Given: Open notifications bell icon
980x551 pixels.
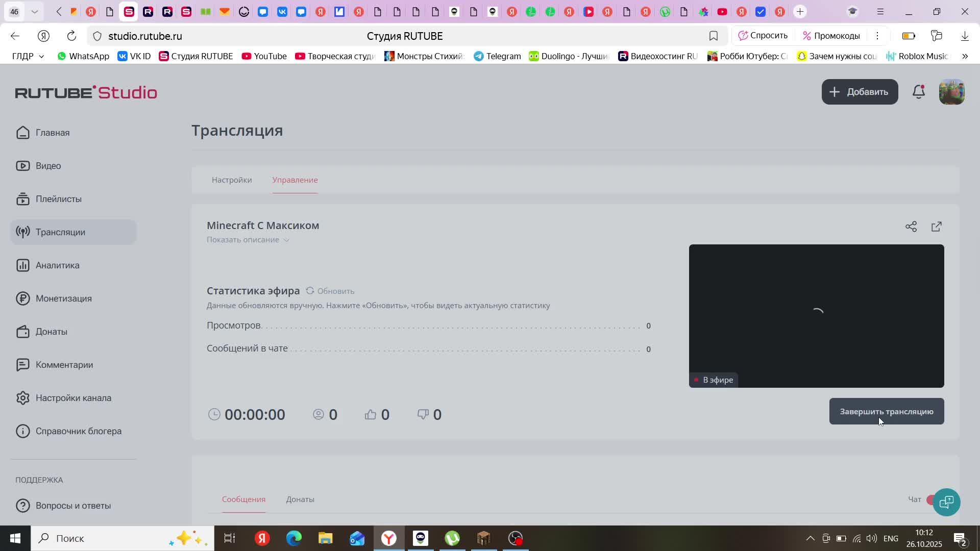Looking at the screenshot, I should (x=919, y=92).
